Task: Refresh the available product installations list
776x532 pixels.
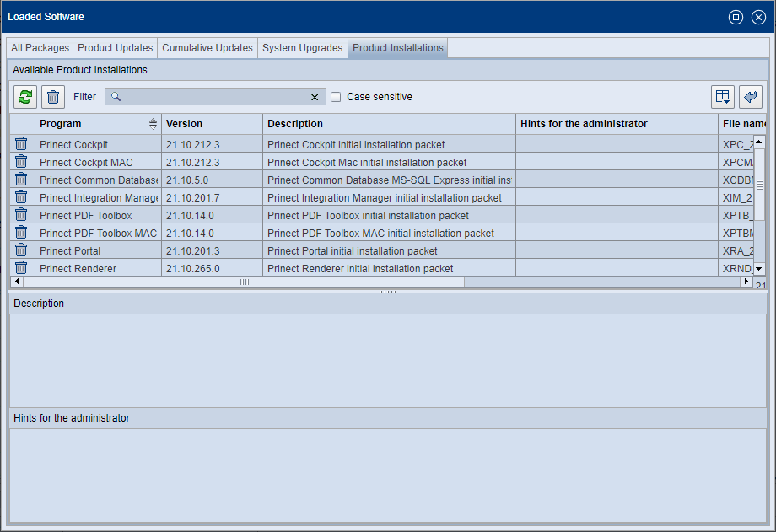Action: point(24,96)
